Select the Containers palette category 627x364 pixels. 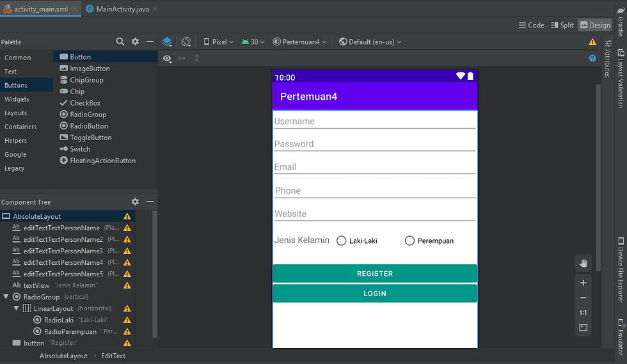click(20, 127)
